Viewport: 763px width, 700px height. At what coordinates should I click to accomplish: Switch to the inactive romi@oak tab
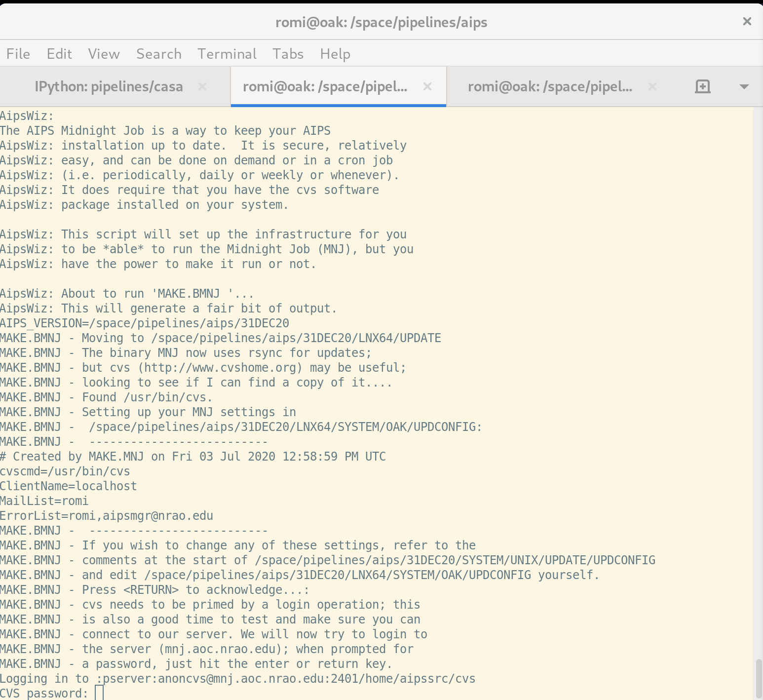point(550,87)
